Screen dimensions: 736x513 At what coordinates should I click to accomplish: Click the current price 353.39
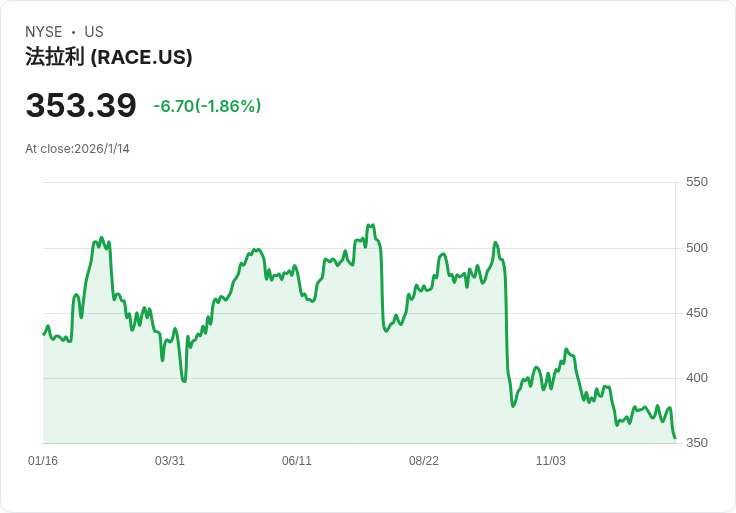coord(81,106)
